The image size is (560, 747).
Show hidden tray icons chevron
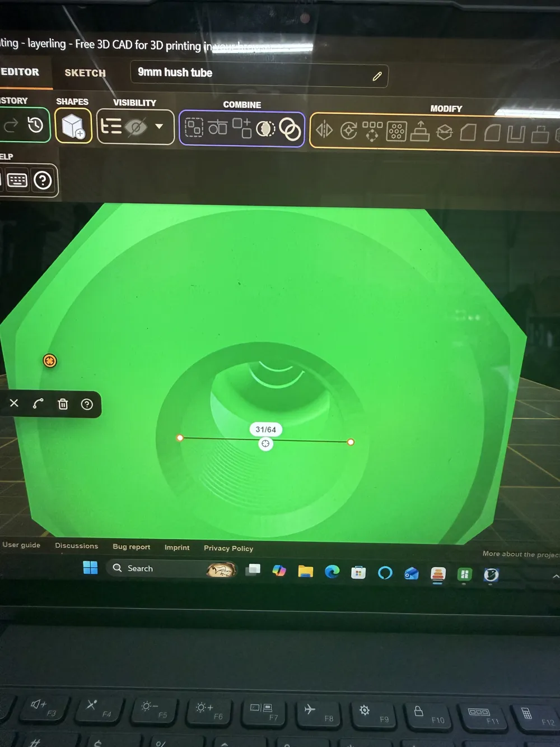click(x=556, y=576)
